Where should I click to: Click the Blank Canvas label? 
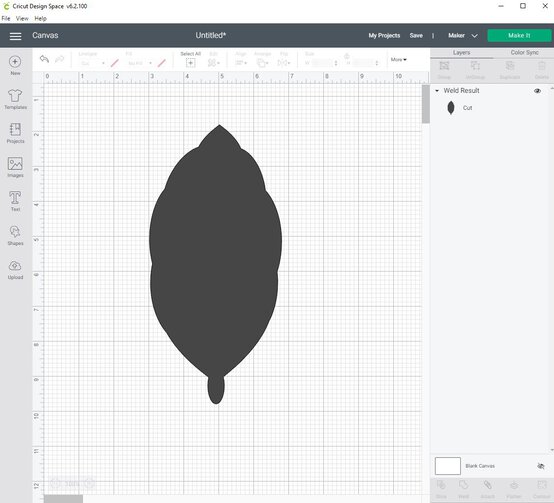[x=480, y=466]
